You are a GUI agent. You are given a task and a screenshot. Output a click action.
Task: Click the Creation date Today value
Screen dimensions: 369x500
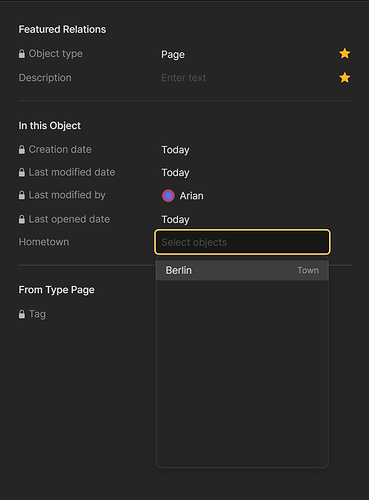click(x=175, y=150)
